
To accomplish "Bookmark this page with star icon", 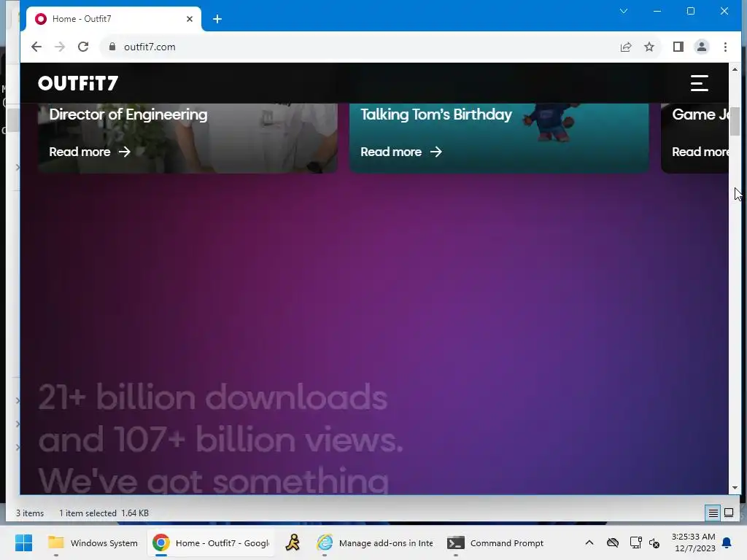I will point(649,47).
